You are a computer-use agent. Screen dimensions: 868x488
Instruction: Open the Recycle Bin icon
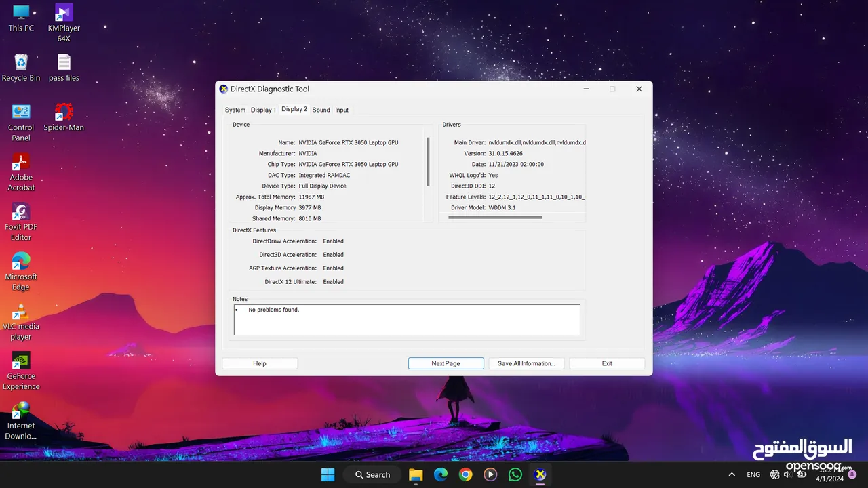(21, 67)
